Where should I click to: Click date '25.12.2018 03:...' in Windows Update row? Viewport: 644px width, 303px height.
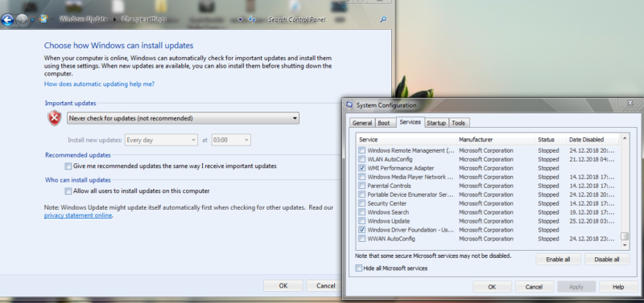click(592, 221)
